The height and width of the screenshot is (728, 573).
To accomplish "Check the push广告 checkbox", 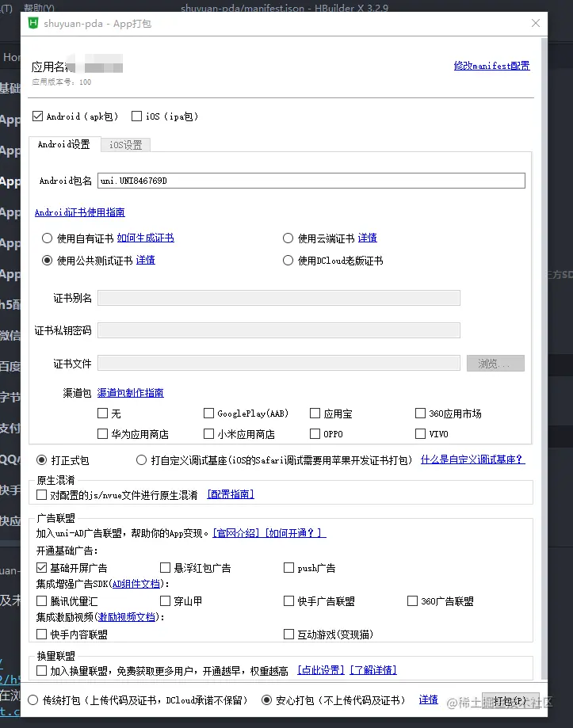I will (288, 567).
